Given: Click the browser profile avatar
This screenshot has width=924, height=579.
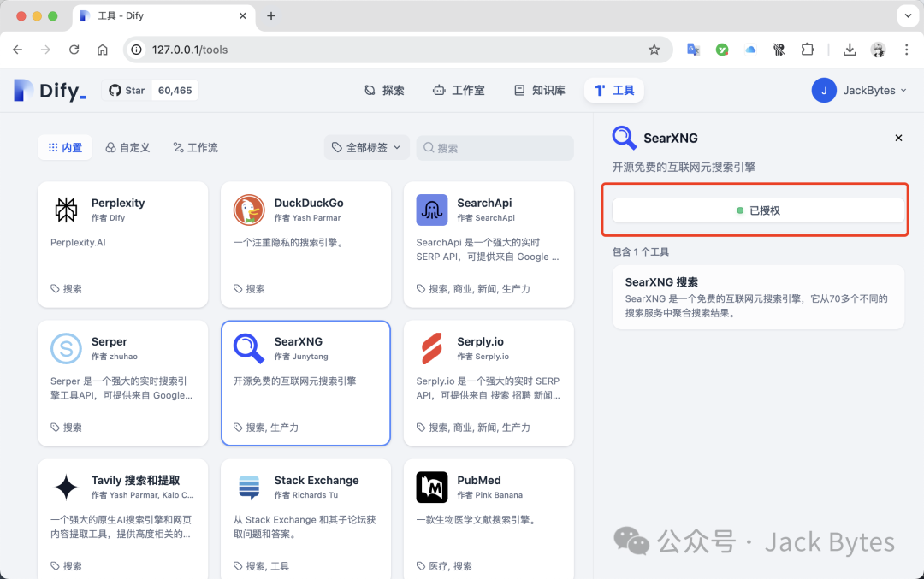Looking at the screenshot, I should tap(878, 50).
